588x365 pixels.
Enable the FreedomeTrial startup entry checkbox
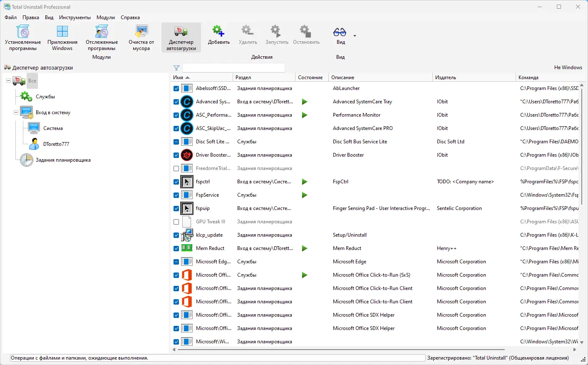pos(176,169)
